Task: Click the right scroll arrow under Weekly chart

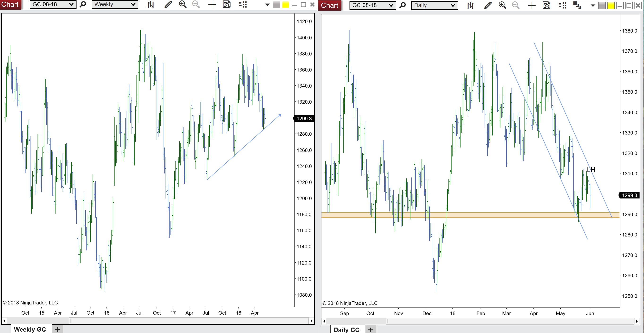Action: point(311,320)
